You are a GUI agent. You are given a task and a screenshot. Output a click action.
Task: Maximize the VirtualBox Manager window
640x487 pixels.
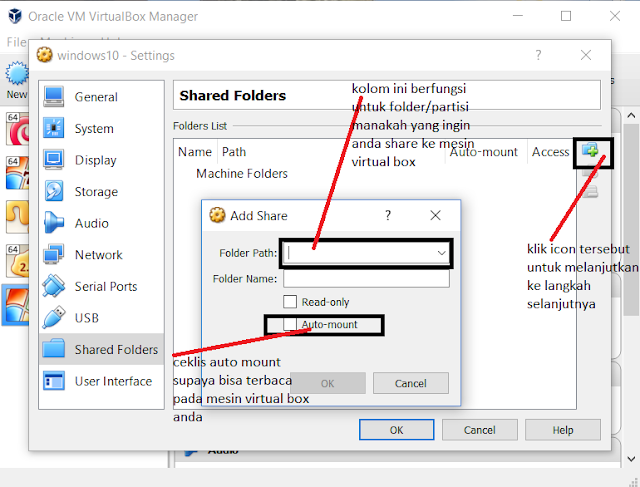[566, 16]
